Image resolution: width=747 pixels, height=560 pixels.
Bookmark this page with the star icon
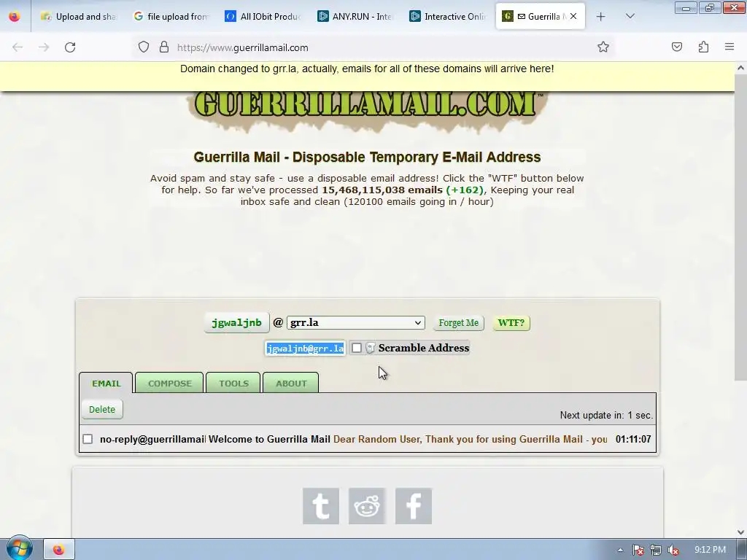[603, 47]
